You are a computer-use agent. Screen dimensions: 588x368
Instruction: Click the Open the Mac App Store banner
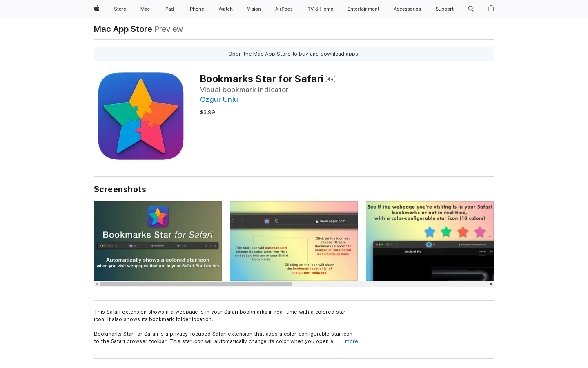(x=294, y=54)
